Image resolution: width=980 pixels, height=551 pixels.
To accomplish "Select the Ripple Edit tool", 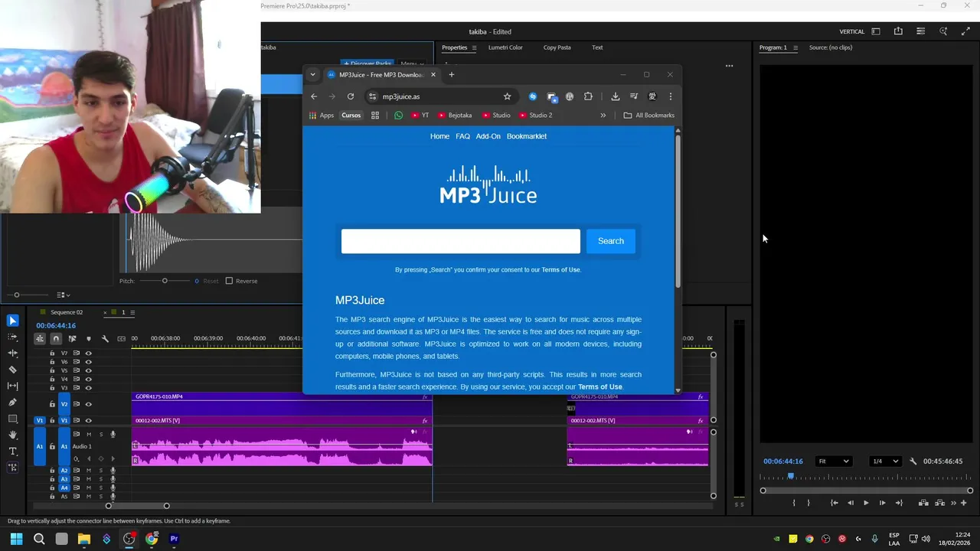I will coord(12,354).
